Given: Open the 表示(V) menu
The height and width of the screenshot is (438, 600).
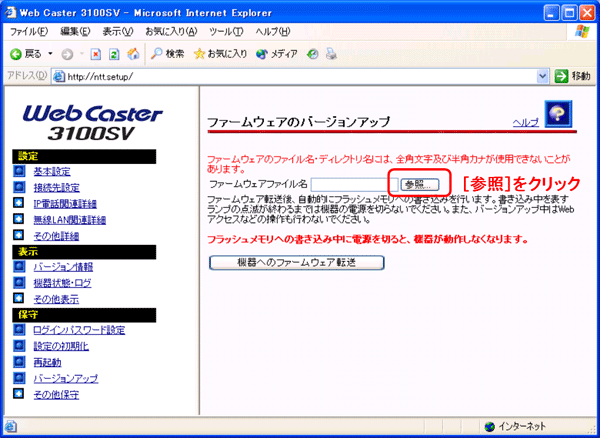Looking at the screenshot, I should 118,31.
